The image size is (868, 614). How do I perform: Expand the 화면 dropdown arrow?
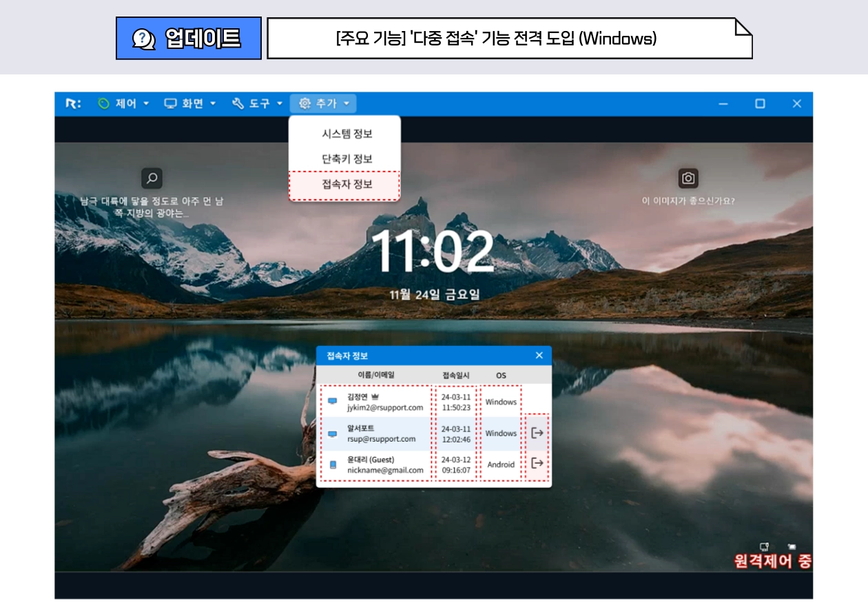click(x=213, y=104)
